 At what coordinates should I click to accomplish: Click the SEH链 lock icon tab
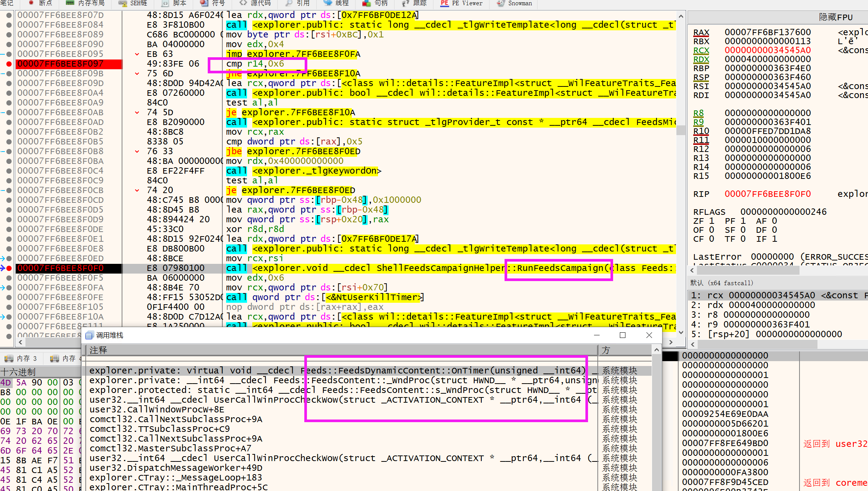(122, 3)
